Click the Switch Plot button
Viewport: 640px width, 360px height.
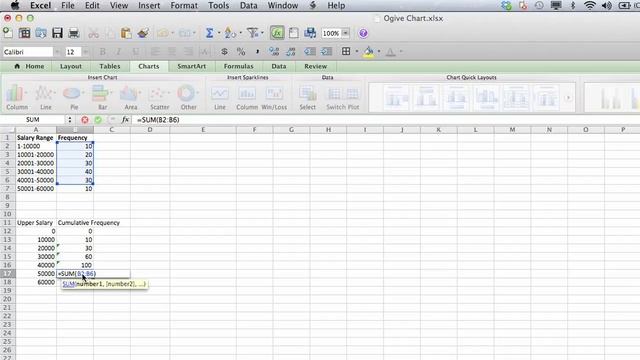tap(342, 97)
